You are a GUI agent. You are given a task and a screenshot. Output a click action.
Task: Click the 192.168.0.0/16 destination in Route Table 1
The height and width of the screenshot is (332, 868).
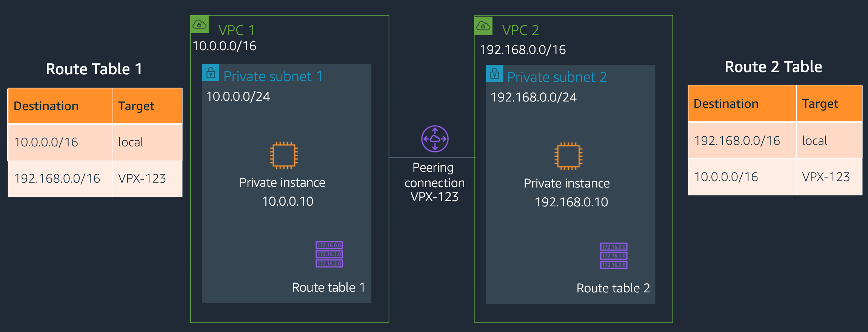click(57, 178)
